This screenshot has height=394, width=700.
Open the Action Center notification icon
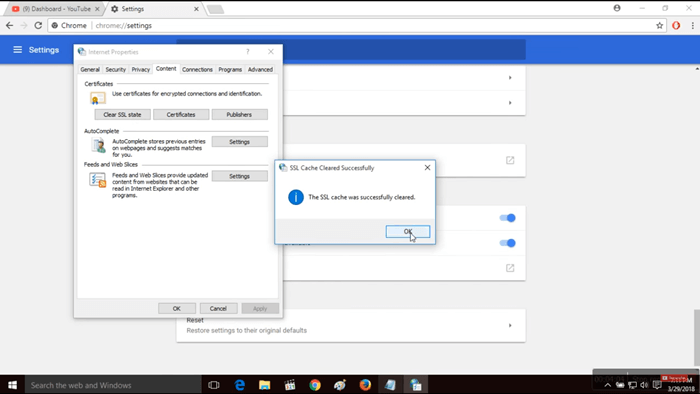point(657,385)
